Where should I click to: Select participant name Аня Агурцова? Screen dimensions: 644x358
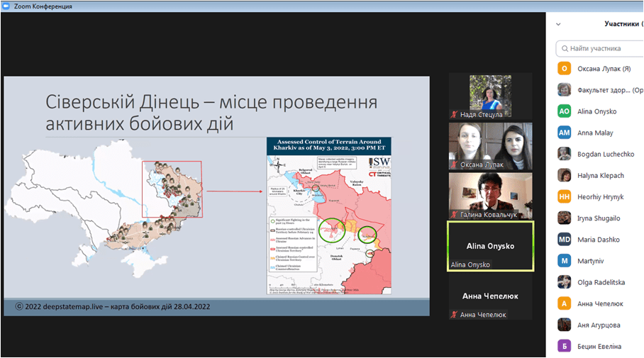pyautogui.click(x=599, y=325)
